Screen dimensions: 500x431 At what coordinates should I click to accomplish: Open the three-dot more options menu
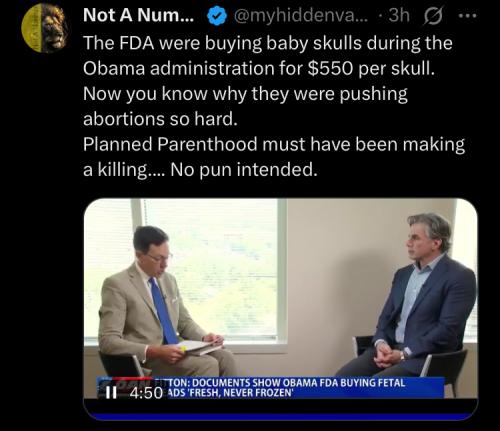point(468,15)
